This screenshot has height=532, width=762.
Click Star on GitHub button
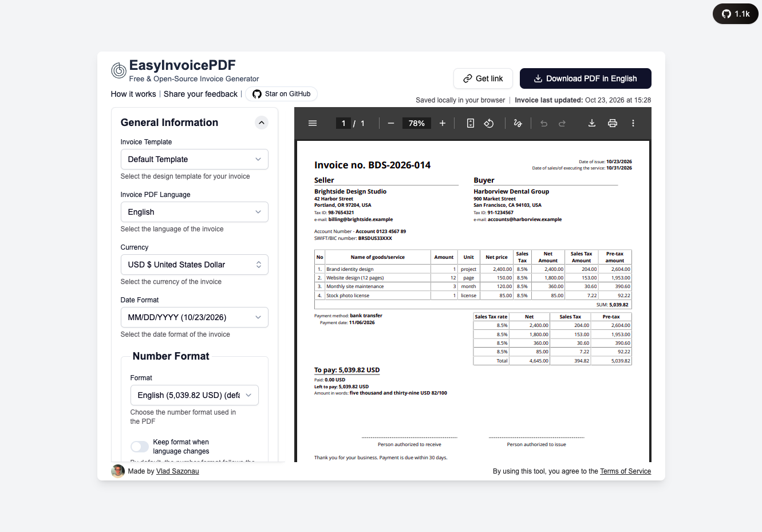point(282,94)
